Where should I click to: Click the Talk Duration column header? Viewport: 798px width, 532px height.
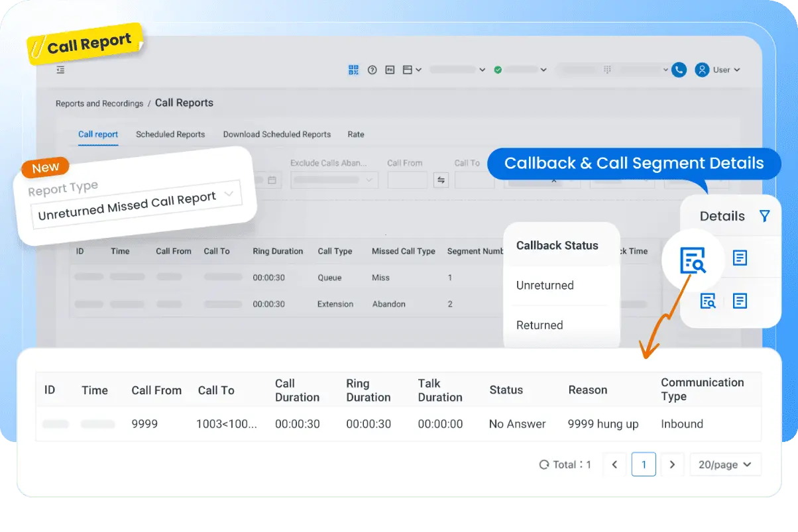tap(440, 390)
